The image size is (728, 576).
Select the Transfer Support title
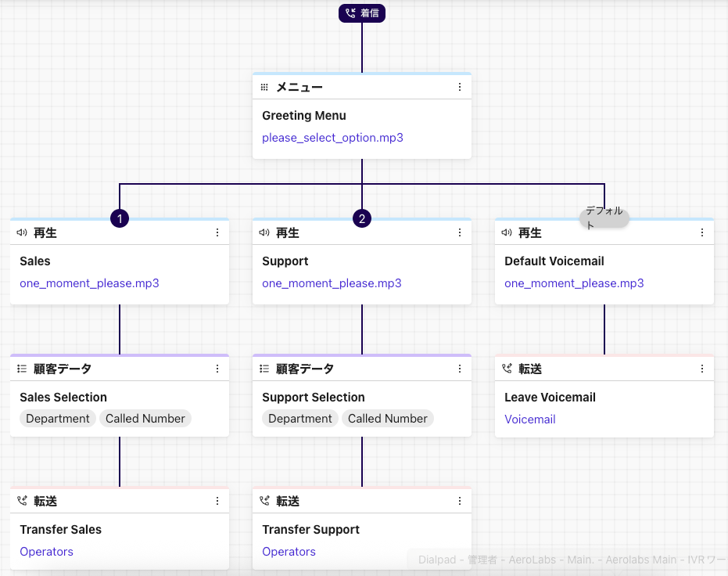310,530
